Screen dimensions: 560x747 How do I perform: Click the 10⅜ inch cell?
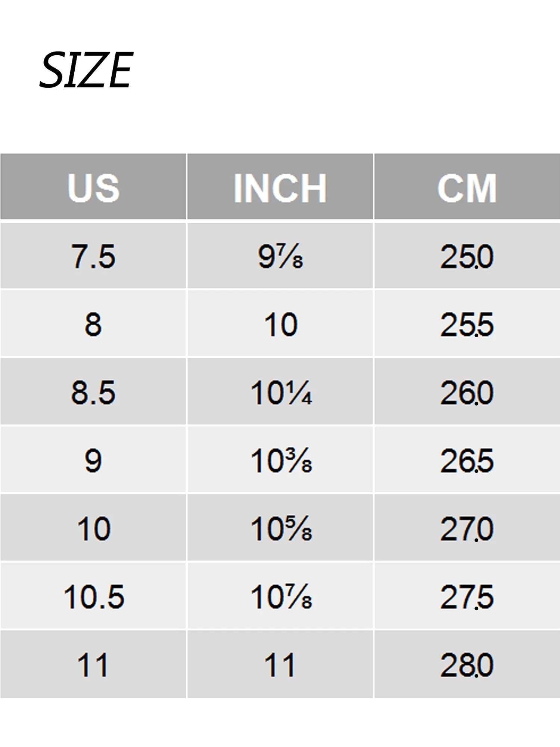coord(280,459)
